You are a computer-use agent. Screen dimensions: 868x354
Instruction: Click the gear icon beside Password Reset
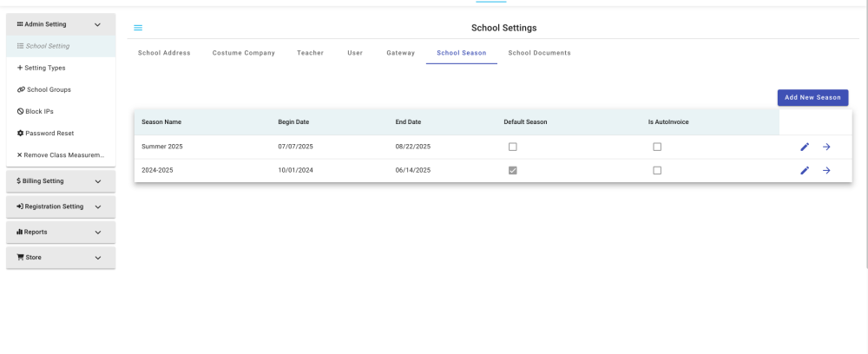(21, 134)
